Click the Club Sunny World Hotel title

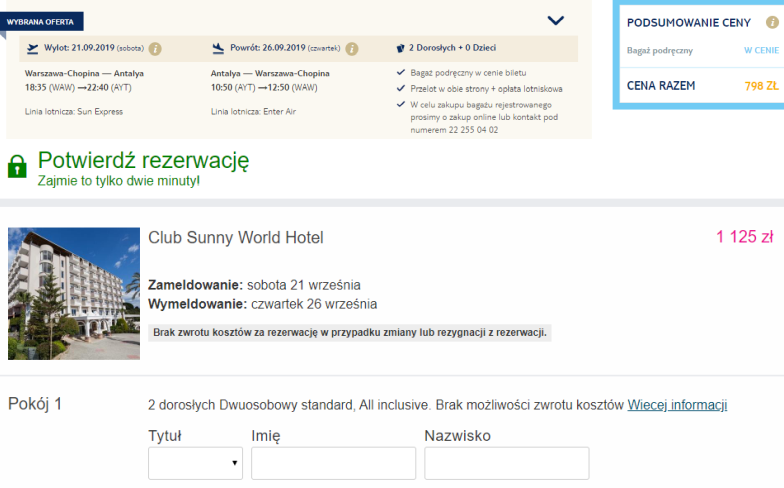click(236, 238)
